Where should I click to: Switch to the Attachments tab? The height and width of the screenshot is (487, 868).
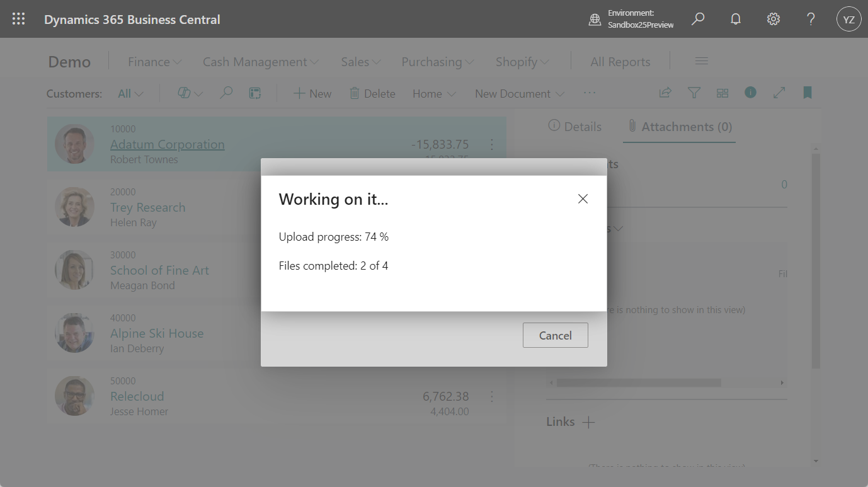(679, 126)
